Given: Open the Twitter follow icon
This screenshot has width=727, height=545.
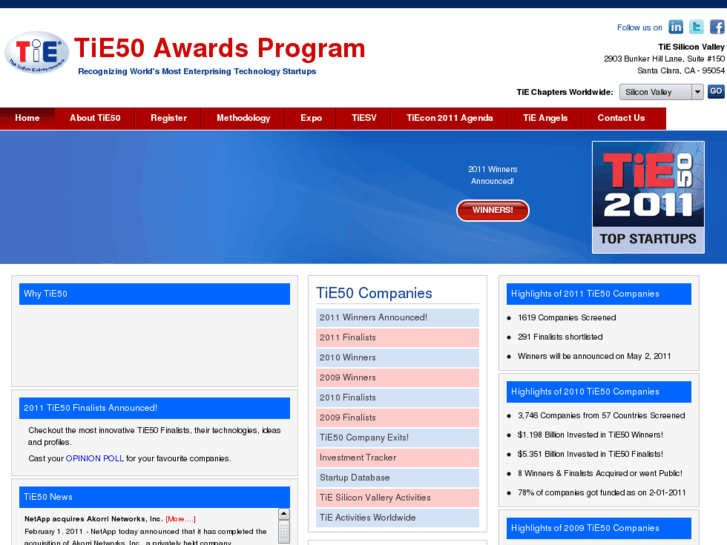Looking at the screenshot, I should click(696, 27).
